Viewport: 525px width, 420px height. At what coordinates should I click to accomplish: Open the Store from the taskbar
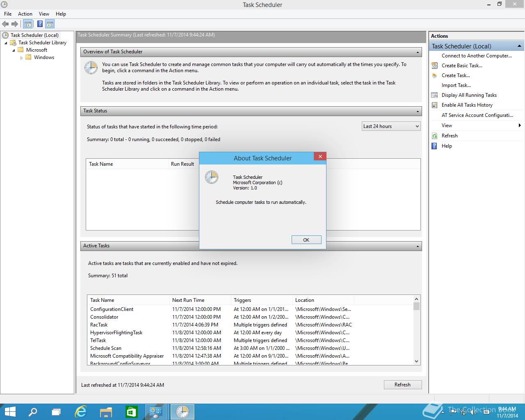[131, 412]
